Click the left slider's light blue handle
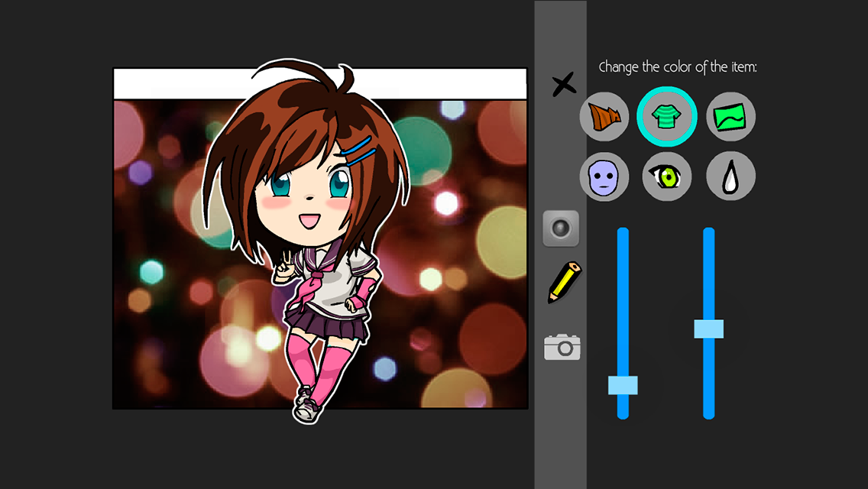868x489 pixels. click(x=623, y=385)
